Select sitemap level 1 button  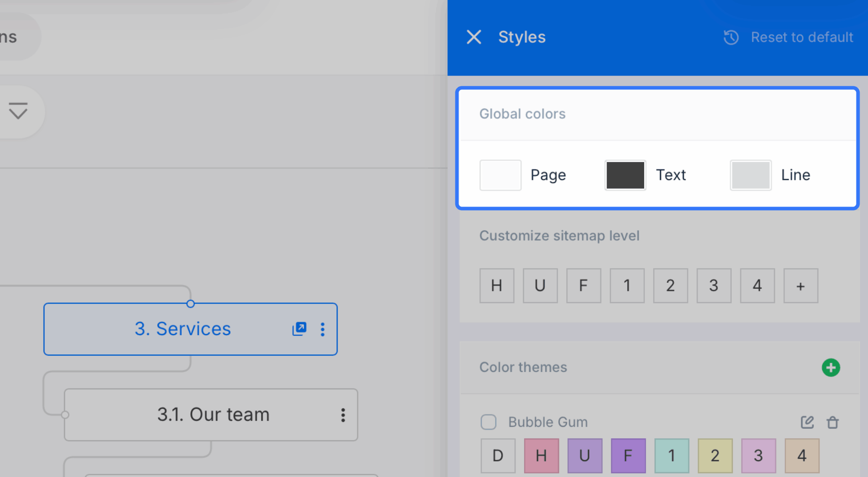[x=627, y=285]
